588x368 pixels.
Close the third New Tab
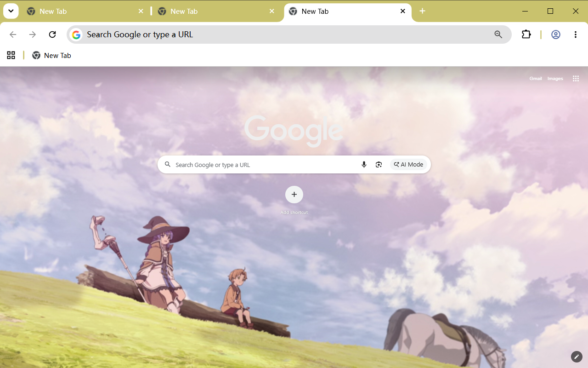click(x=403, y=11)
